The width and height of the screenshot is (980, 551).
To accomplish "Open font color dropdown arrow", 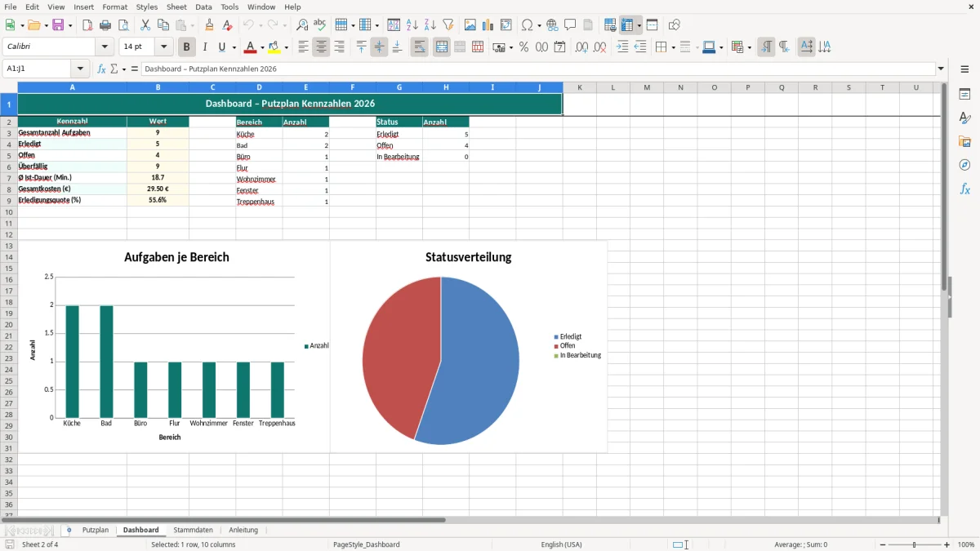I will click(262, 47).
